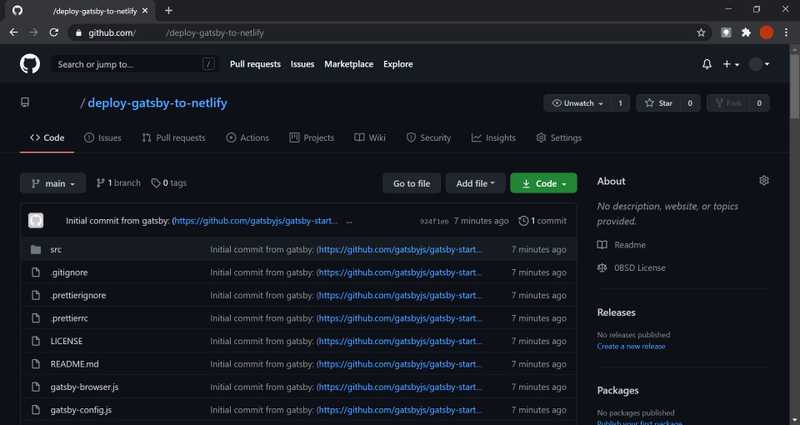Click the Star count 0
The height and width of the screenshot is (425, 800).
click(690, 103)
